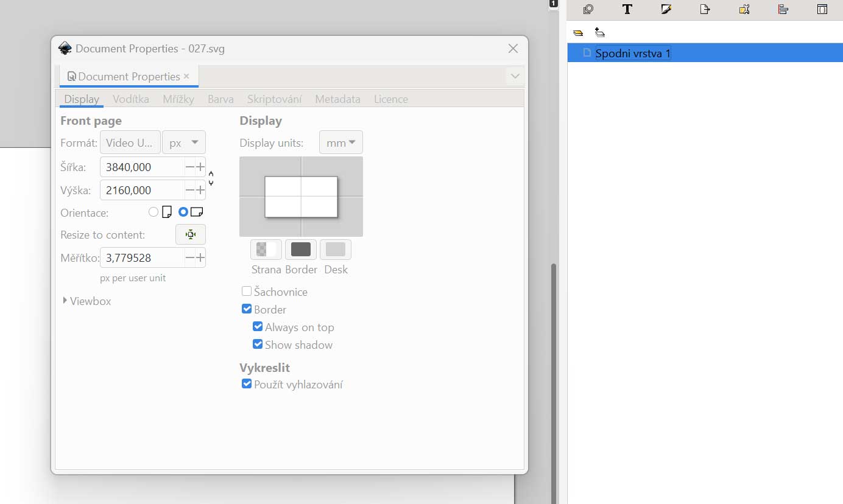This screenshot has height=504, width=843.
Task: Uncheck the Show shadow option
Action: pyautogui.click(x=258, y=345)
